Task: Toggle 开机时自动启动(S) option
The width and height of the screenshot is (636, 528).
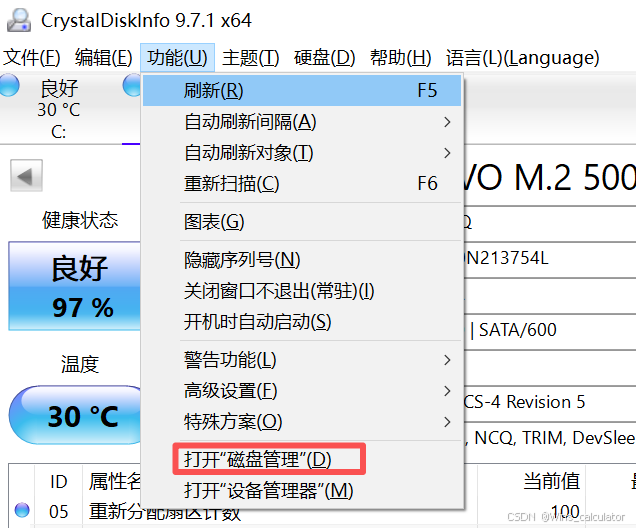Action: pos(302,322)
